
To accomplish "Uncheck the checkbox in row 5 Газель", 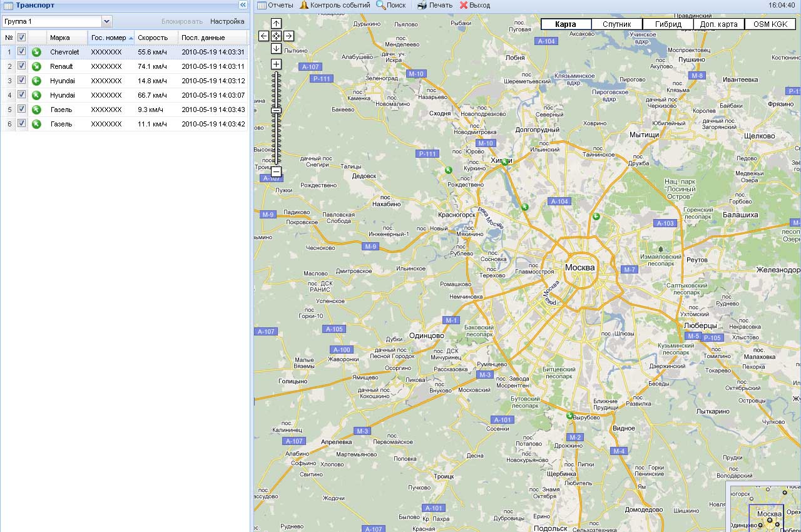I will 21,110.
